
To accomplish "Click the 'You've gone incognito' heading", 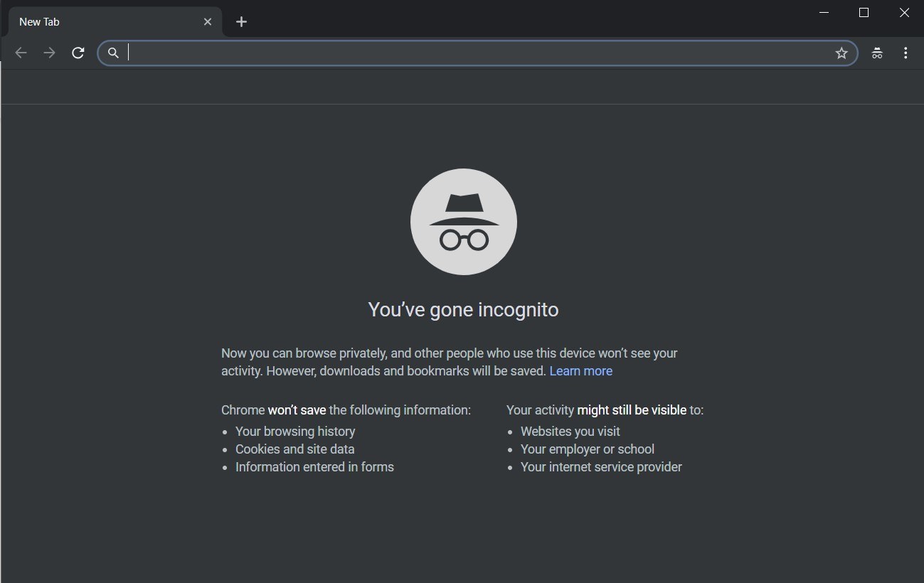I will click(463, 309).
